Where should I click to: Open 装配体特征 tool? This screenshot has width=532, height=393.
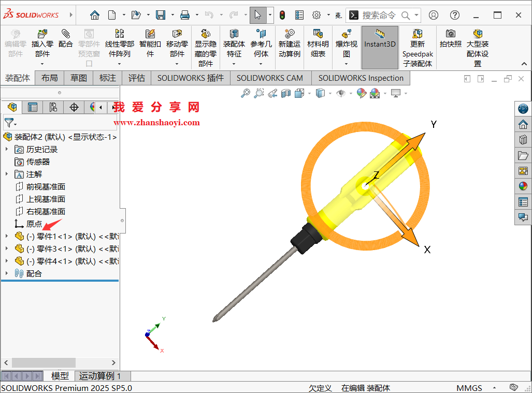click(234, 43)
